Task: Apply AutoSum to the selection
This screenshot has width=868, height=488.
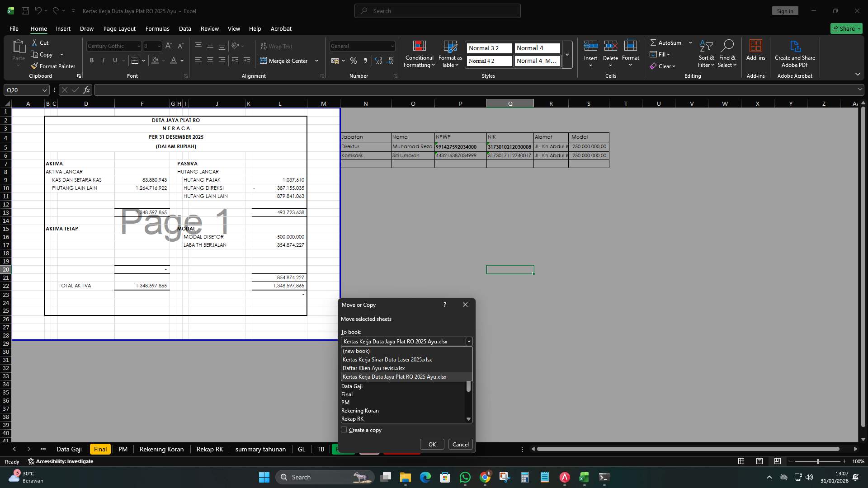Action: [x=668, y=42]
